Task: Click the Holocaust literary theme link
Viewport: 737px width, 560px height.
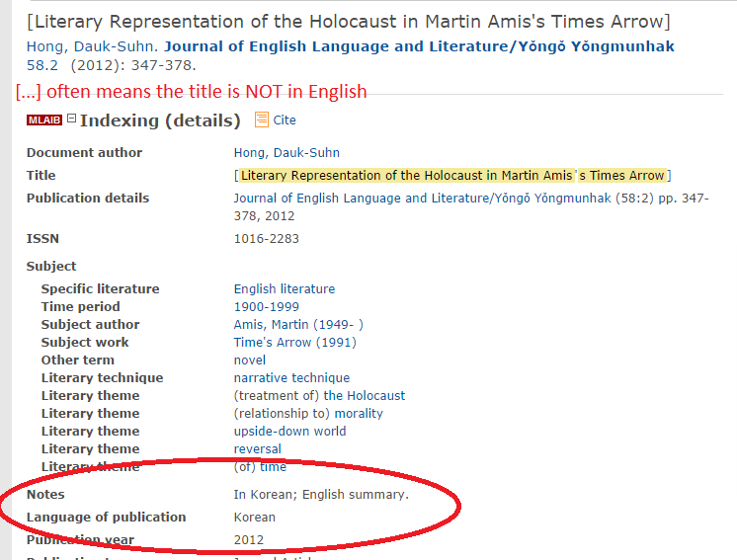Action: click(x=365, y=396)
